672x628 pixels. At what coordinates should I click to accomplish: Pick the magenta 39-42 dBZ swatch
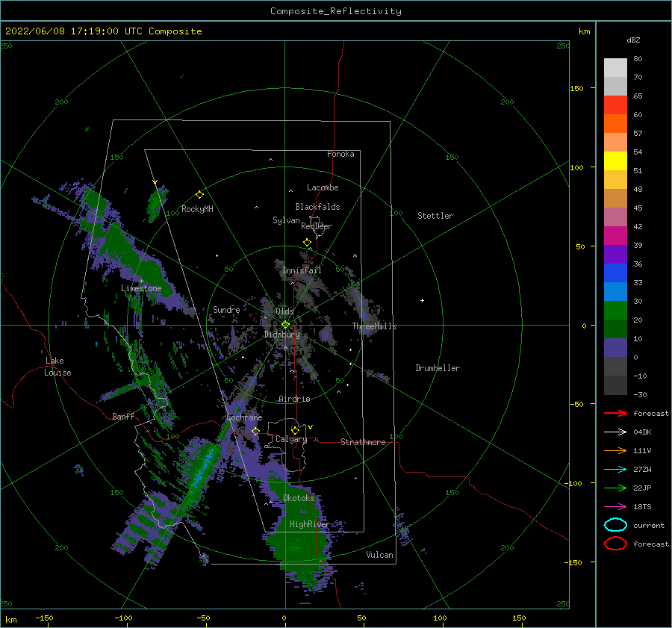coord(615,236)
